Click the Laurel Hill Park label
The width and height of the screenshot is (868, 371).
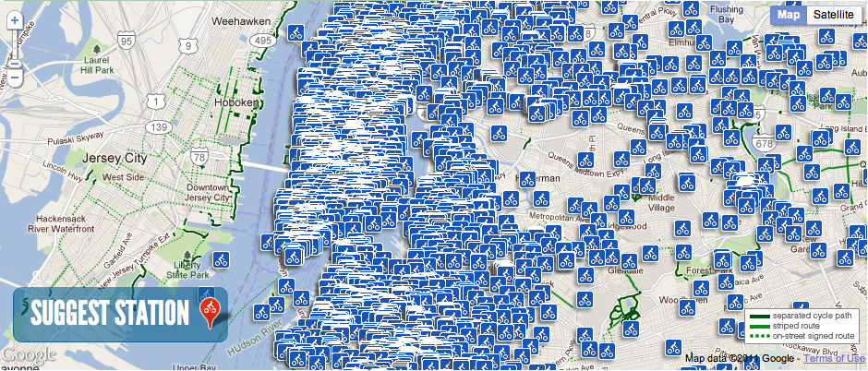click(x=96, y=66)
